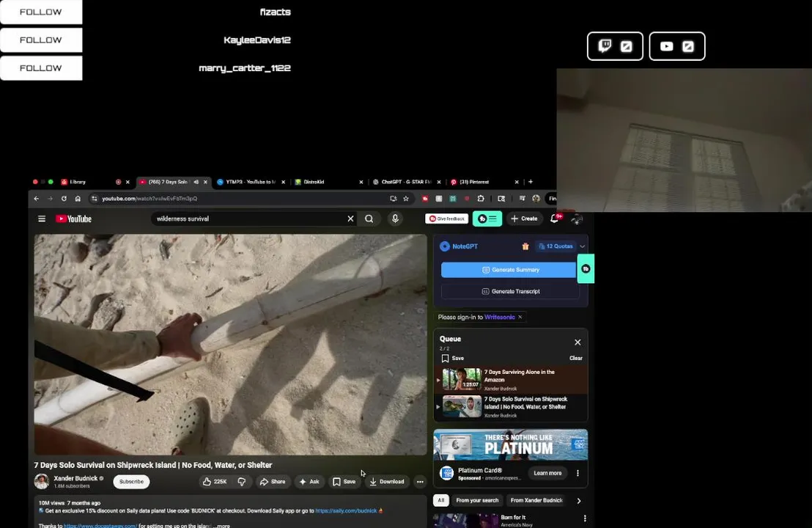Open the browser home page button
Image resolution: width=812 pixels, height=528 pixels.
78,199
